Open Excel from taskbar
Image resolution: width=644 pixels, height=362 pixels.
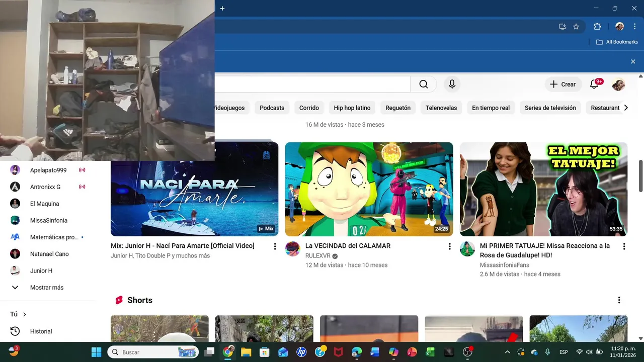[430, 352]
